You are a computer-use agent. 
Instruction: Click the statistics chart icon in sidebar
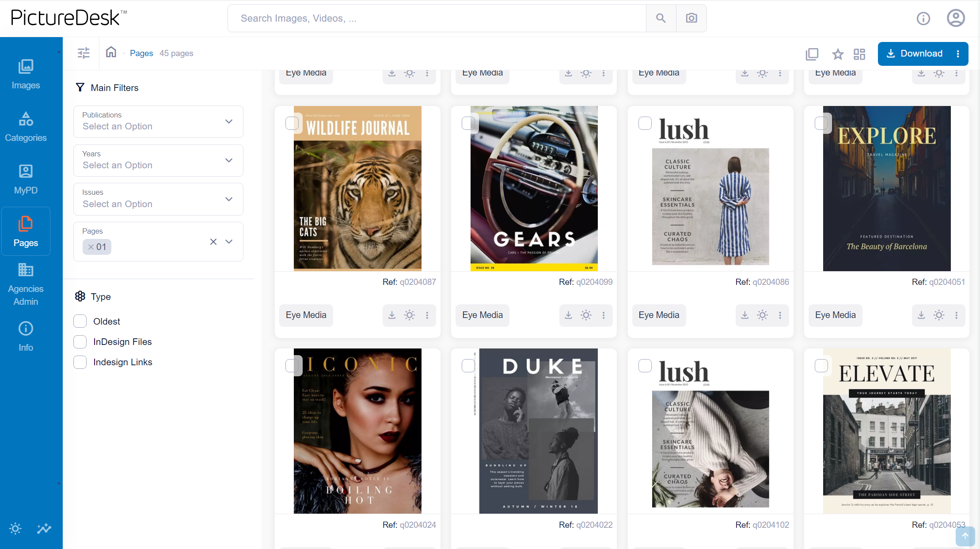(44, 528)
